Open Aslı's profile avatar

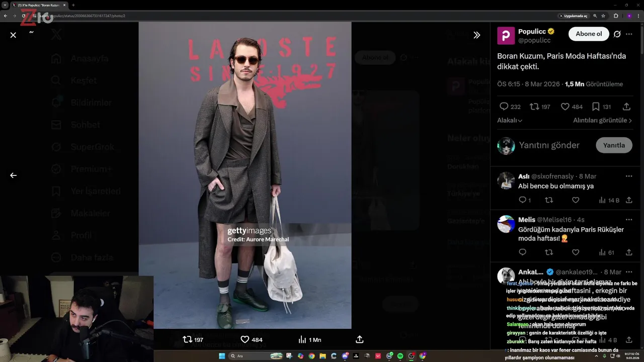506,180
